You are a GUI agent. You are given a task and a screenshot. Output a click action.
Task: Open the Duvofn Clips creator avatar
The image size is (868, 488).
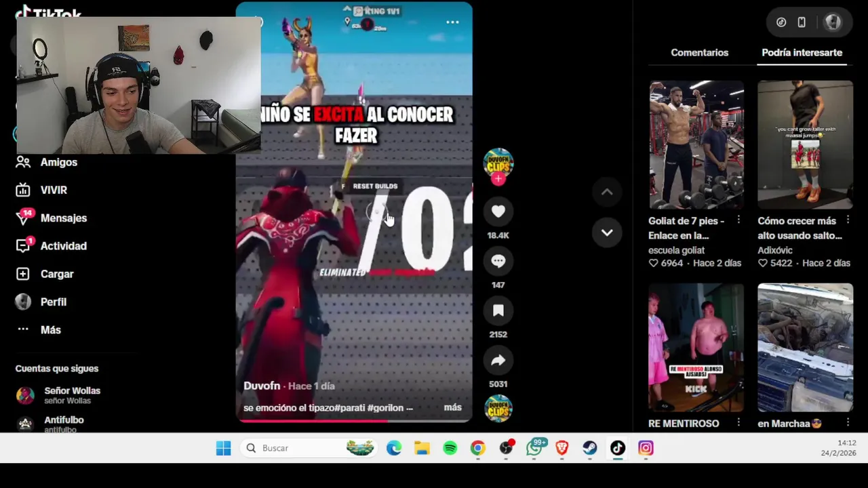tap(498, 163)
